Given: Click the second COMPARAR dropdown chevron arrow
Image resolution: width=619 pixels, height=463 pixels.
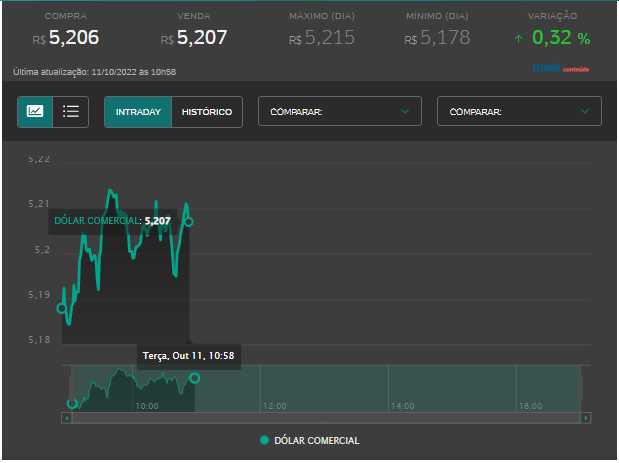Looking at the screenshot, I should 584,112.
